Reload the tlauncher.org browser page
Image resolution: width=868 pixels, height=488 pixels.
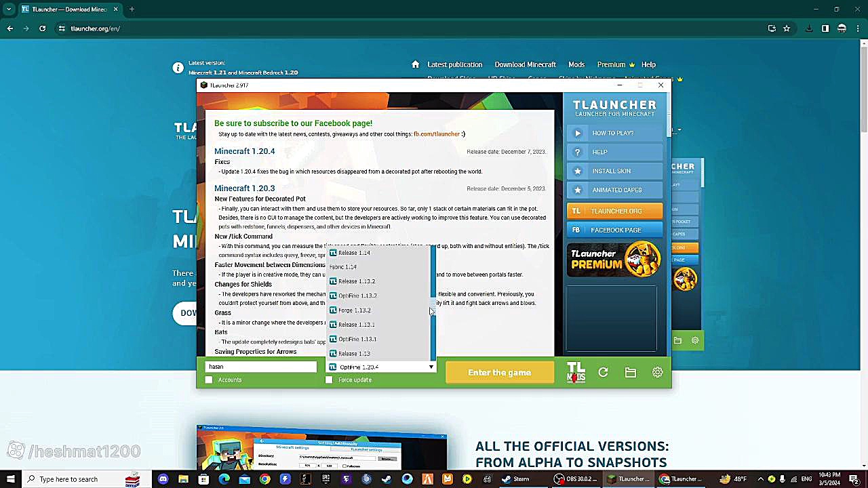(42, 28)
